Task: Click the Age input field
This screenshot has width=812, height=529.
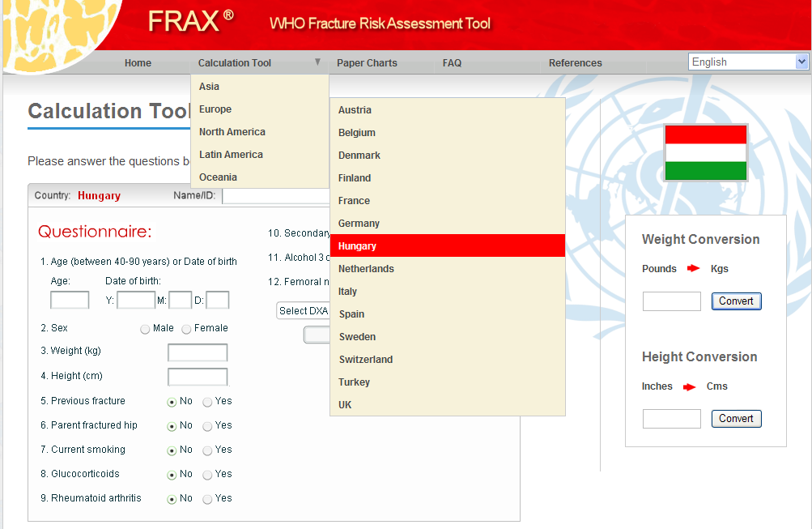Action: pos(70,300)
